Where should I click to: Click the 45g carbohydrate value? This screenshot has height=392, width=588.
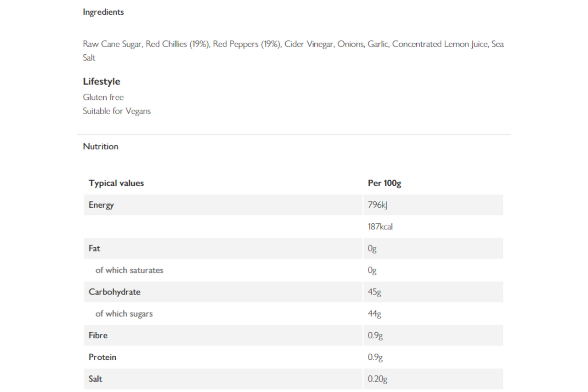[x=374, y=292]
